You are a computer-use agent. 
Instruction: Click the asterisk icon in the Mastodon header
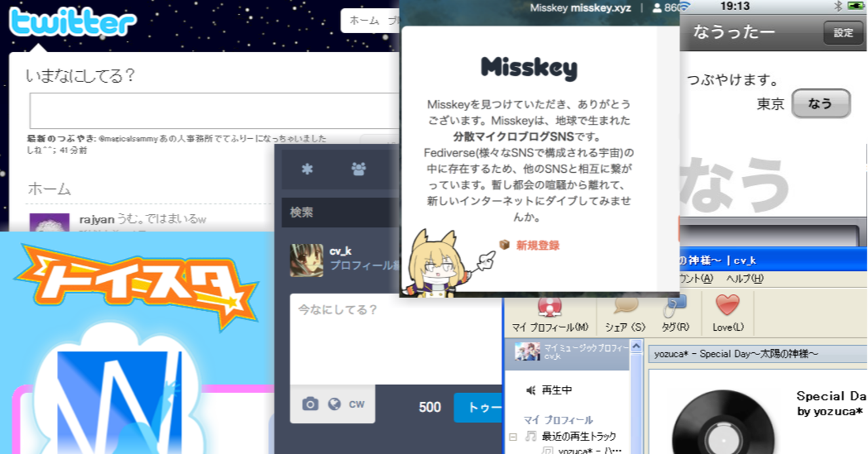307,169
